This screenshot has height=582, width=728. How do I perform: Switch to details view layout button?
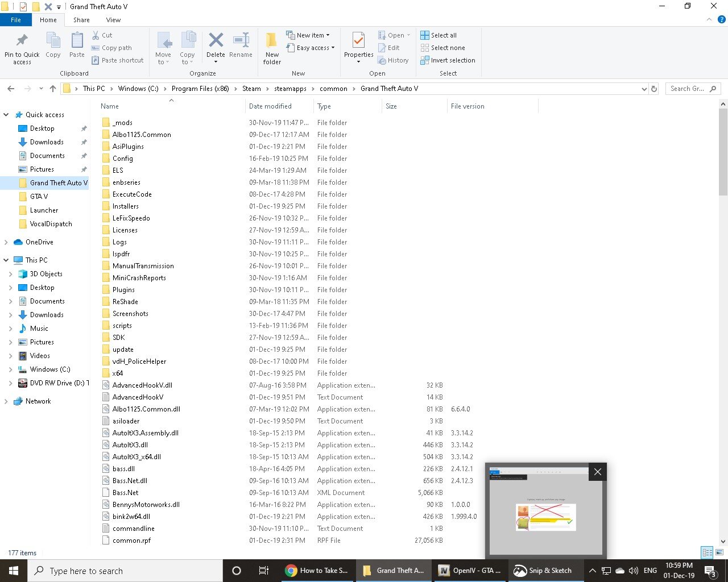(707, 552)
